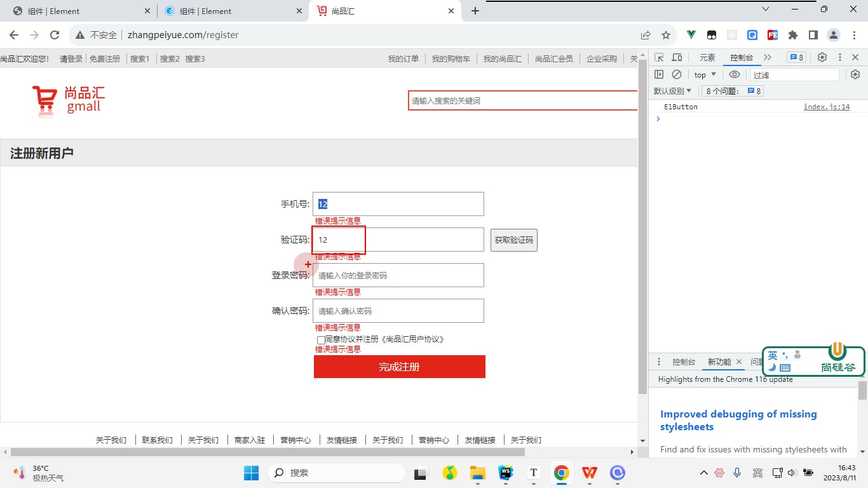
Task: Clear the console with the ban icon
Action: [x=677, y=74]
